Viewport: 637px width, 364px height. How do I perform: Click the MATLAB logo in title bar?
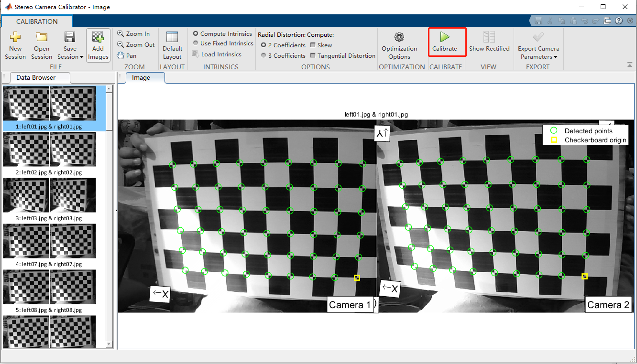click(8, 7)
